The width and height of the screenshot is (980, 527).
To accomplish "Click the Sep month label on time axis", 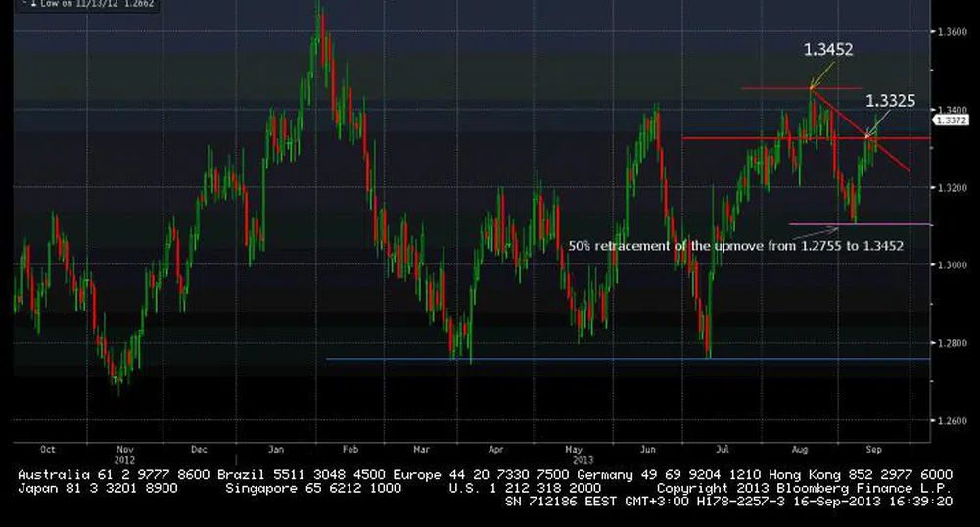I will coord(873,449).
